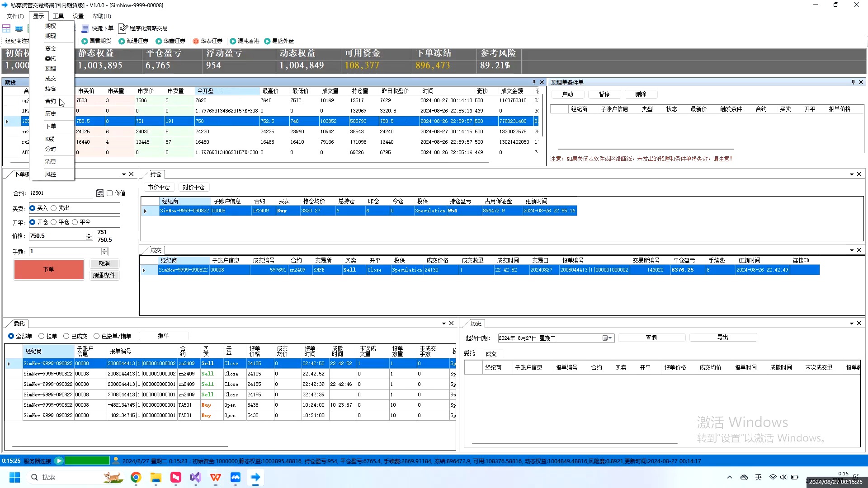The width and height of the screenshot is (868, 488).
Task: Close the 委托 orders panel
Action: [x=451, y=324]
